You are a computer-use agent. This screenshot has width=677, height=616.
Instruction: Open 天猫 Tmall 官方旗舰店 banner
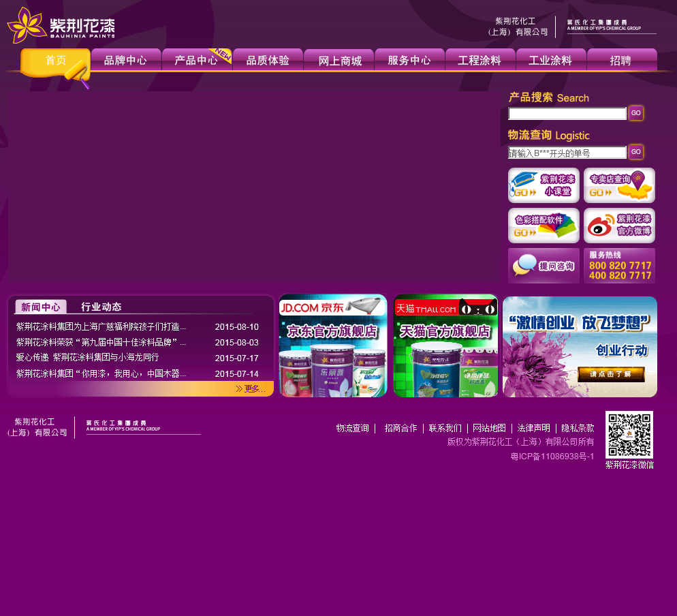coord(445,345)
